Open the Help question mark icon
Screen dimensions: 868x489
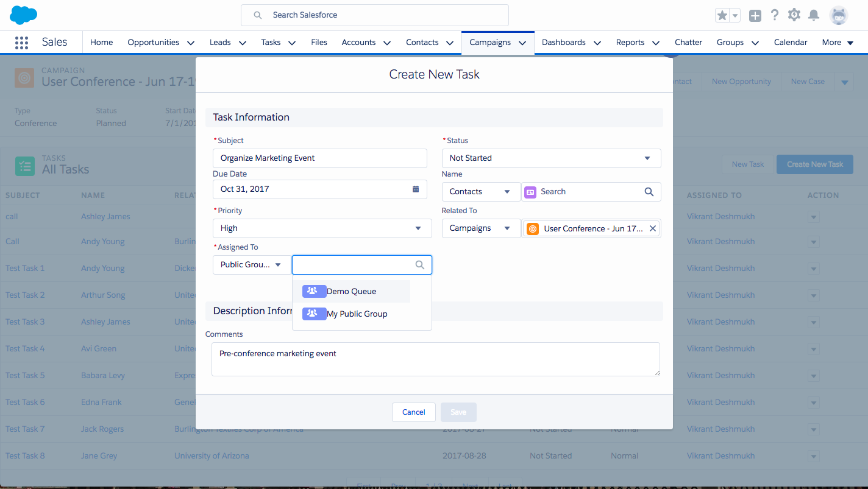tap(775, 15)
